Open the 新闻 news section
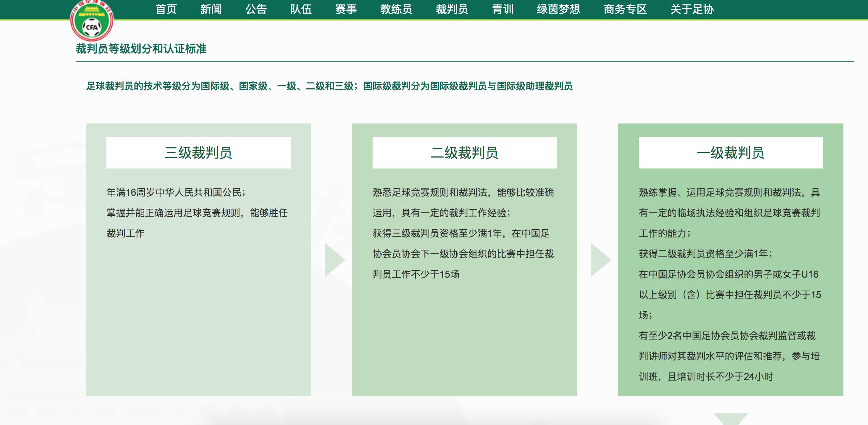Image resolution: width=868 pixels, height=425 pixels. (211, 10)
